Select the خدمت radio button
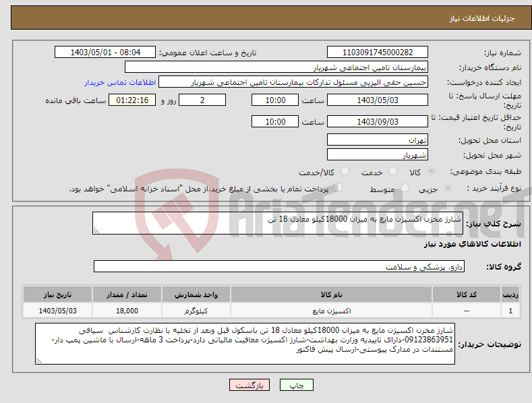Viewport: 532px width, 403px height. point(392,171)
